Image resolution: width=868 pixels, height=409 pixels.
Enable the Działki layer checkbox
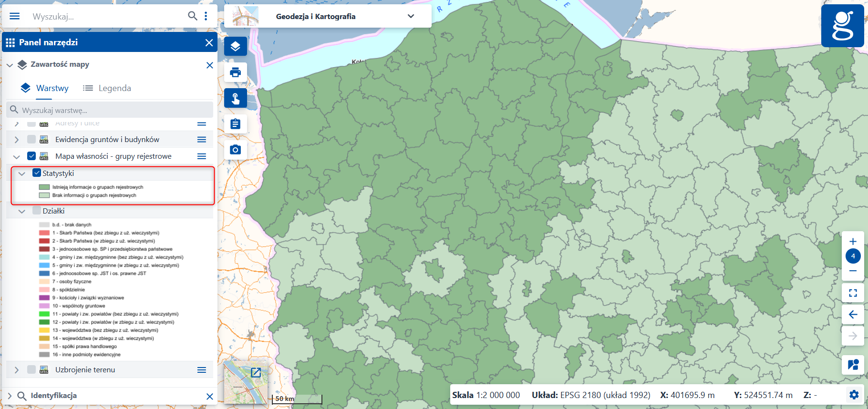(37, 211)
